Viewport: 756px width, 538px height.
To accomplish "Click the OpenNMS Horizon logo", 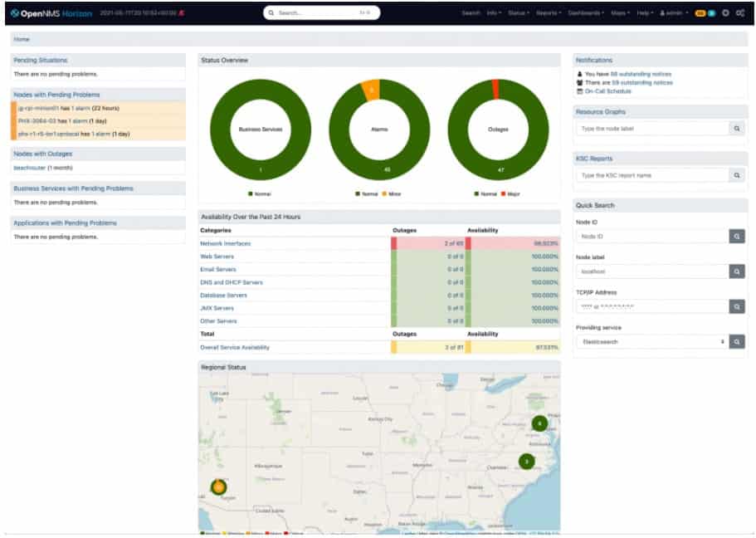I will pos(51,13).
